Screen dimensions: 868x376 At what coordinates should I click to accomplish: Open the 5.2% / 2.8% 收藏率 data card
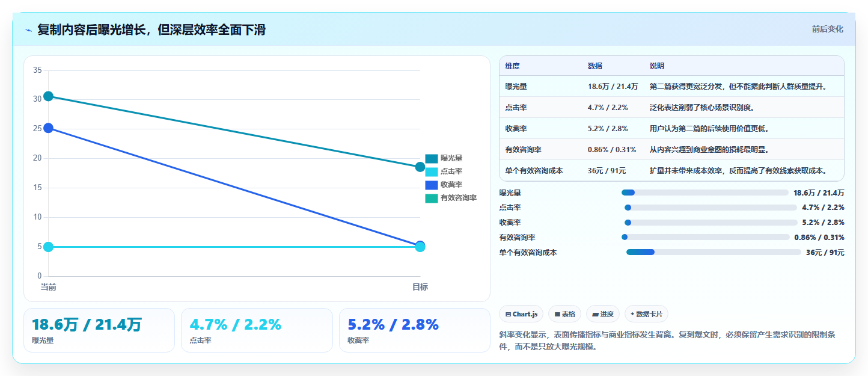tap(415, 330)
